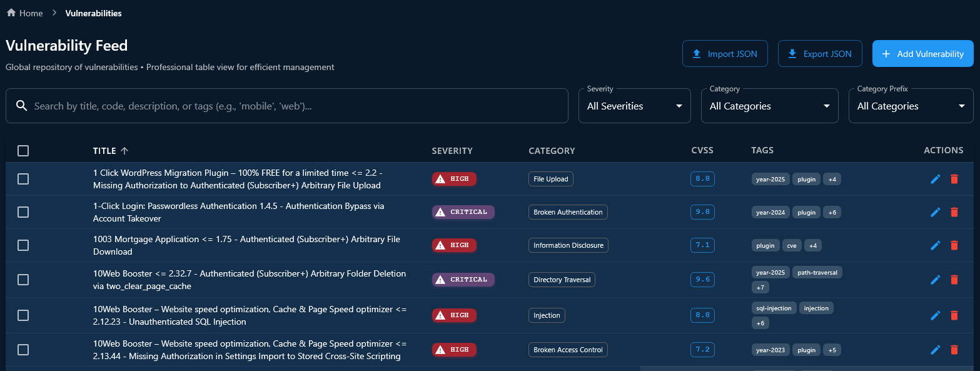This screenshot has height=371, width=980.
Task: Click the Tags column header
Action: [x=762, y=151]
